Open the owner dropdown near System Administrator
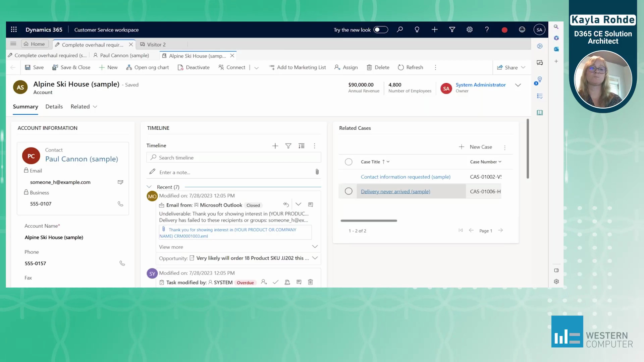The width and height of the screenshot is (644, 362). (518, 85)
